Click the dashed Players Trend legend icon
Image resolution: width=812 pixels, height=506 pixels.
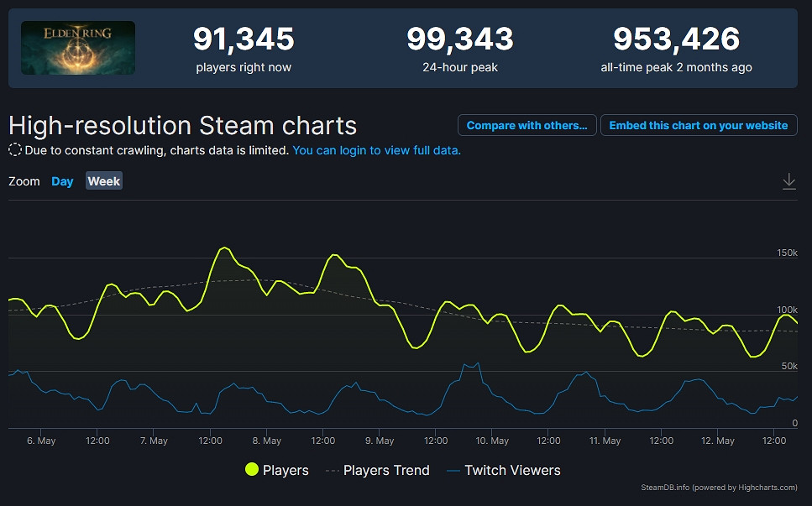coord(331,470)
